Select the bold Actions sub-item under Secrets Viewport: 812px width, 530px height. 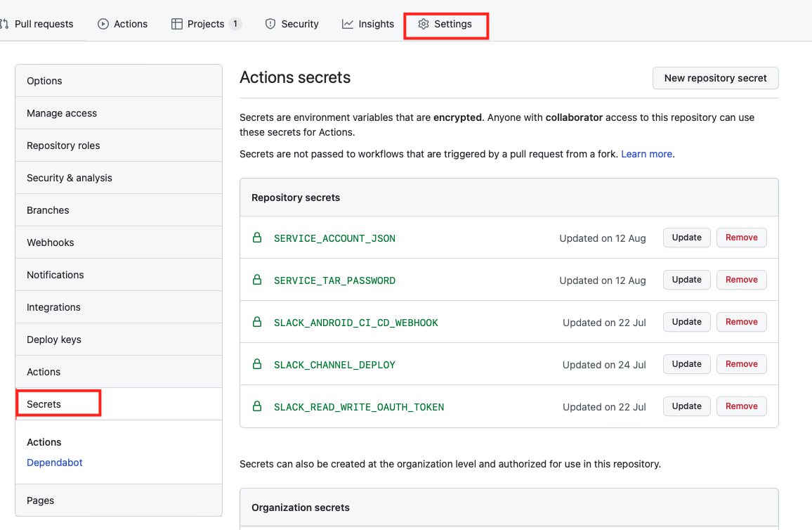[x=44, y=442]
